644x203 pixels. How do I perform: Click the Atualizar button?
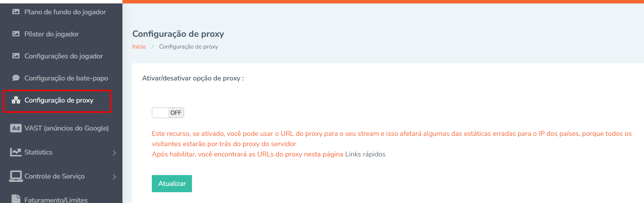(172, 183)
